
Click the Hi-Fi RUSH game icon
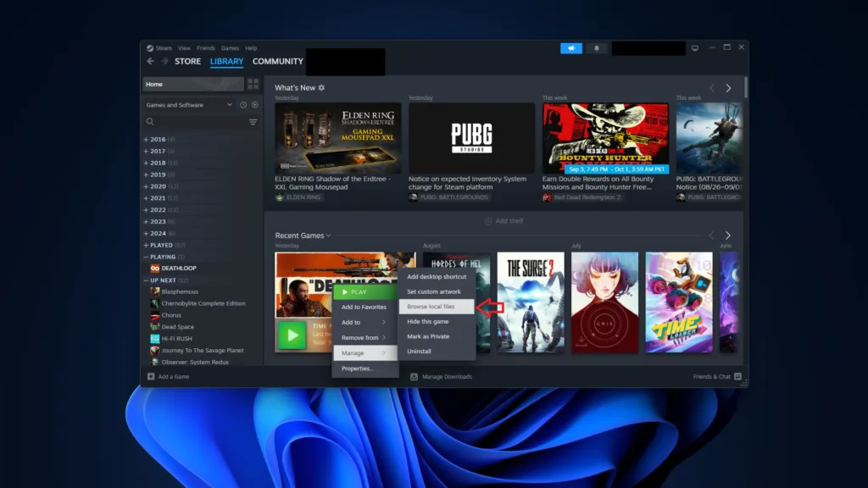[x=155, y=339]
